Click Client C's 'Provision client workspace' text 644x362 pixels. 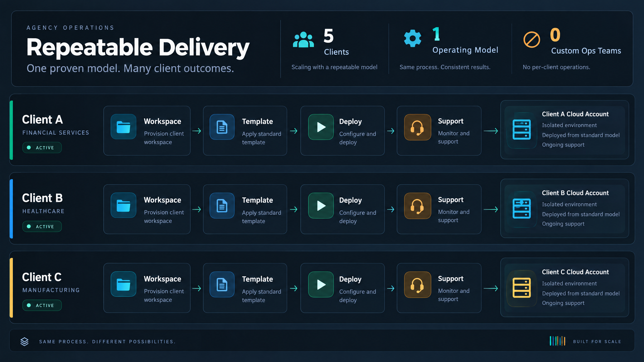[x=164, y=295]
